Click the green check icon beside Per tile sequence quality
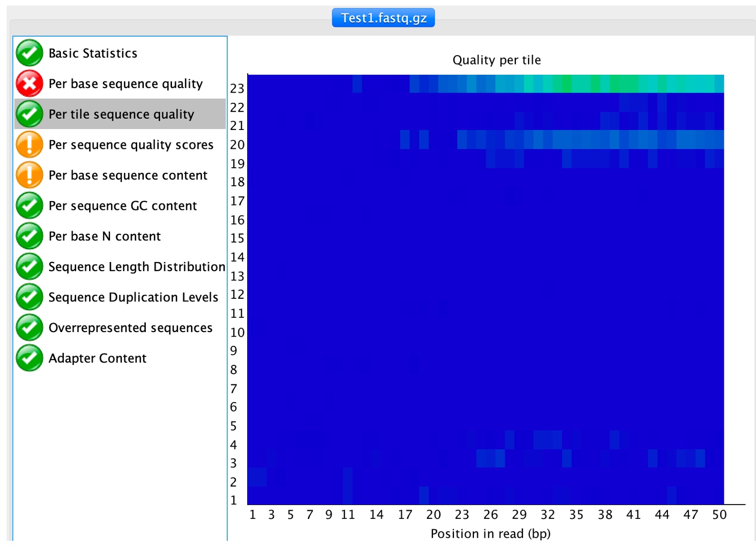The image size is (756, 548). 29,114
